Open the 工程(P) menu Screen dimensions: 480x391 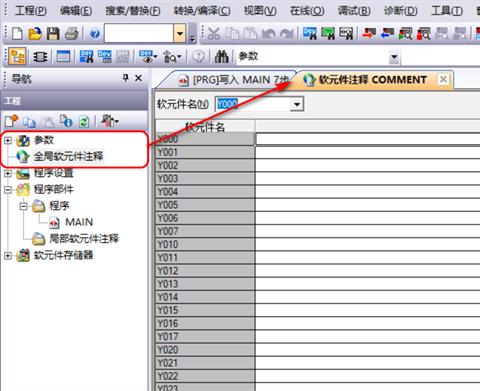click(x=31, y=11)
